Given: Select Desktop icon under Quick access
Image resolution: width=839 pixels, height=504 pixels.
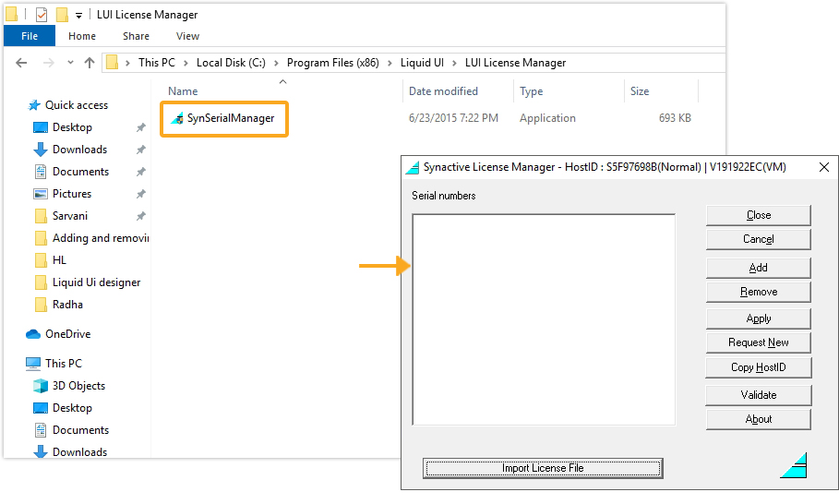Looking at the screenshot, I should click(41, 127).
